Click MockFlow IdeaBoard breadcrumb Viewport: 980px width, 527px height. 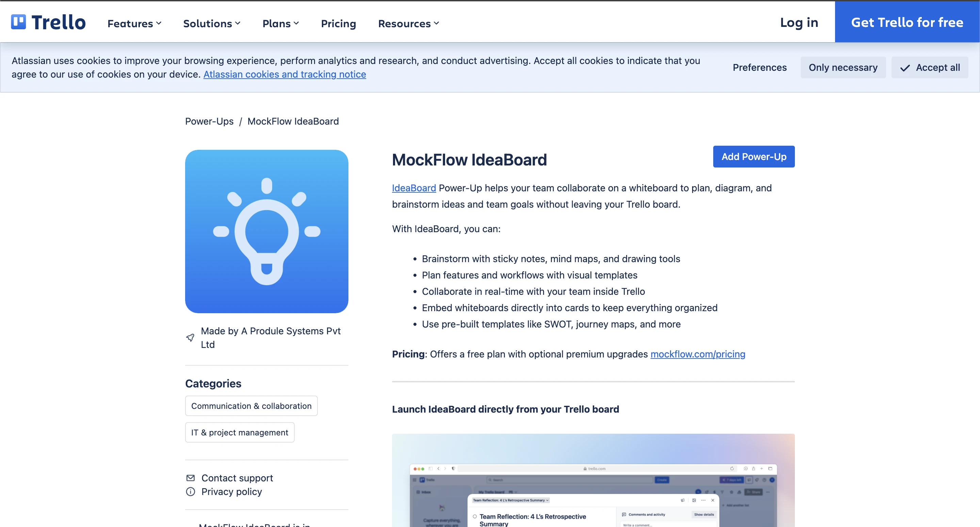(x=293, y=122)
